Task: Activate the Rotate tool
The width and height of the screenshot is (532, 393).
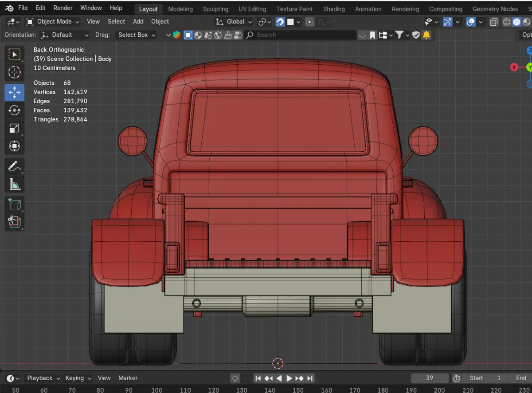Action: coord(15,110)
